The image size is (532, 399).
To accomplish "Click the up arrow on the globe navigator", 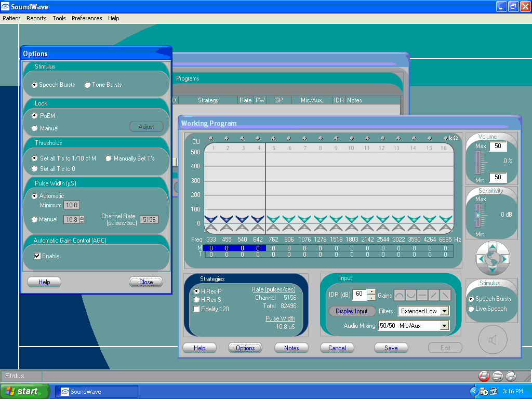I will [x=493, y=246].
